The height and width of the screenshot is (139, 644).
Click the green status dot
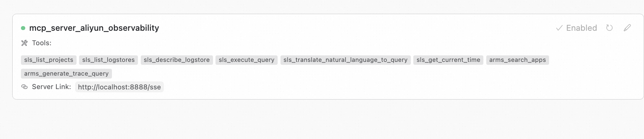tap(23, 28)
